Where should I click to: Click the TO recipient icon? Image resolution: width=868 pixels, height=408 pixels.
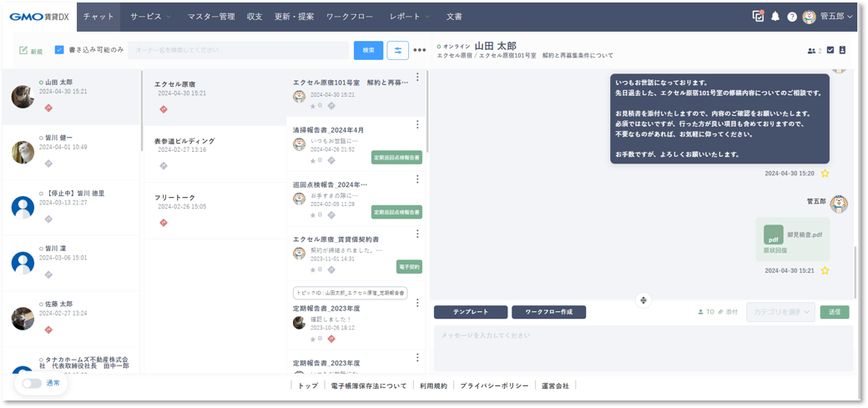pyautogui.click(x=701, y=312)
